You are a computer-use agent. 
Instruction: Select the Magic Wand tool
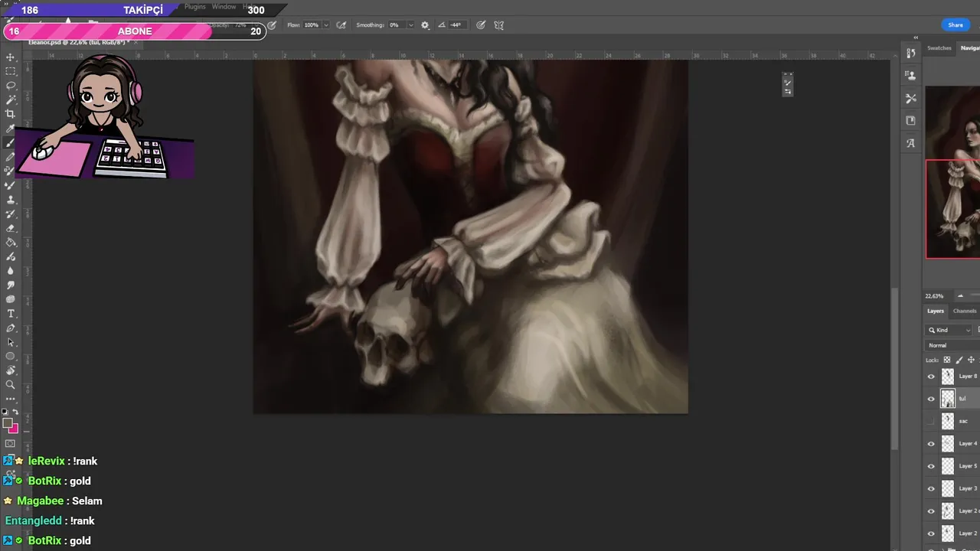[11, 99]
